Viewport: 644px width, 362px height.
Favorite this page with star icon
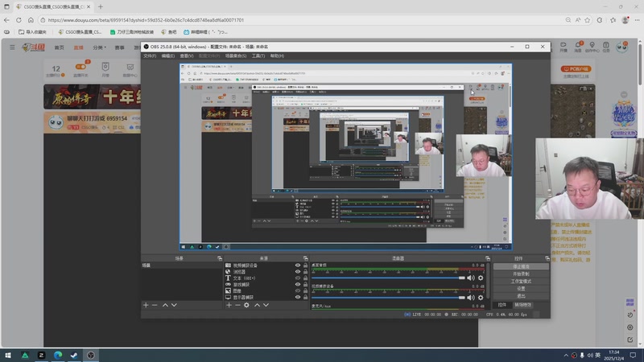pyautogui.click(x=588, y=19)
